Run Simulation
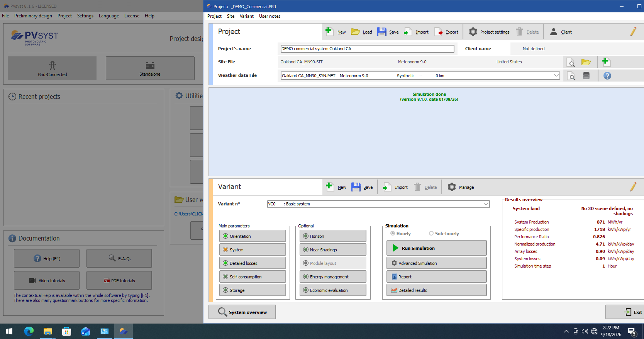Viewport: 644px width, 339px height. click(x=436, y=248)
